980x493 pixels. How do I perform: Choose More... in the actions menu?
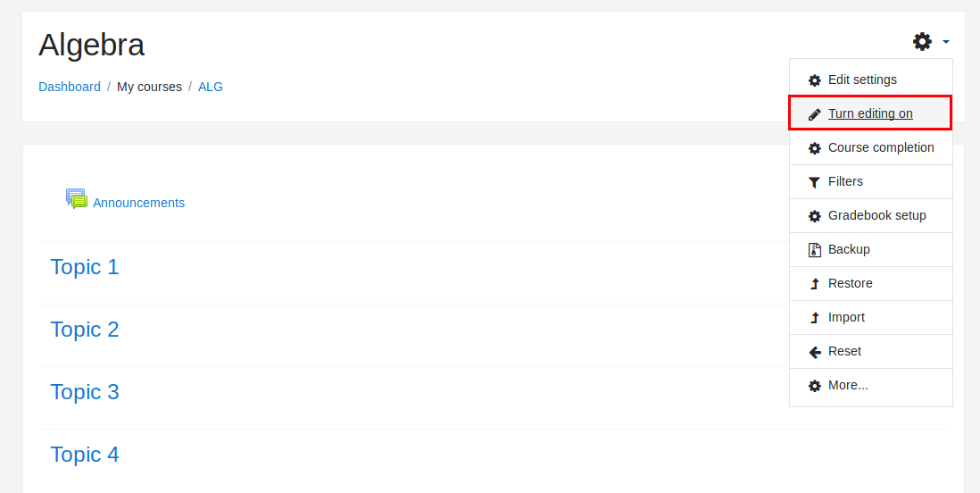tap(848, 385)
